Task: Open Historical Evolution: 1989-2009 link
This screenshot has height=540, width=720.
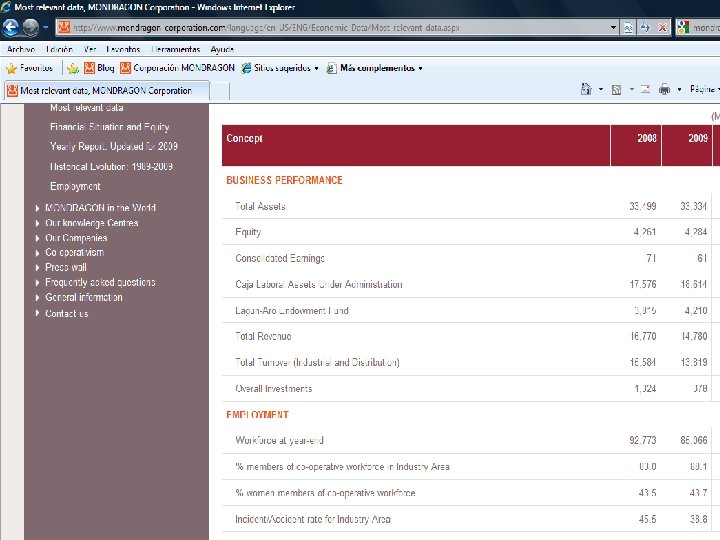Action: [112, 166]
